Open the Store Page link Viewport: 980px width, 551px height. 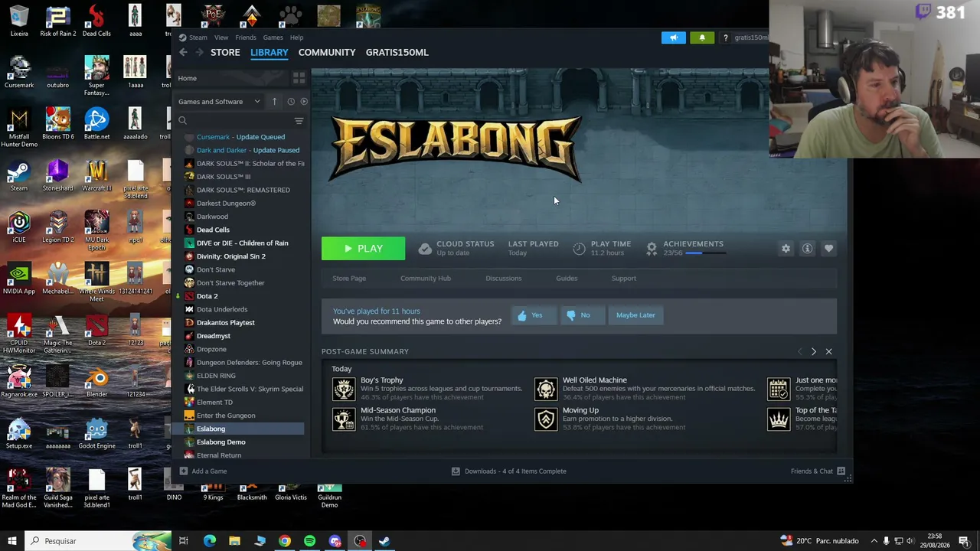[x=349, y=279]
